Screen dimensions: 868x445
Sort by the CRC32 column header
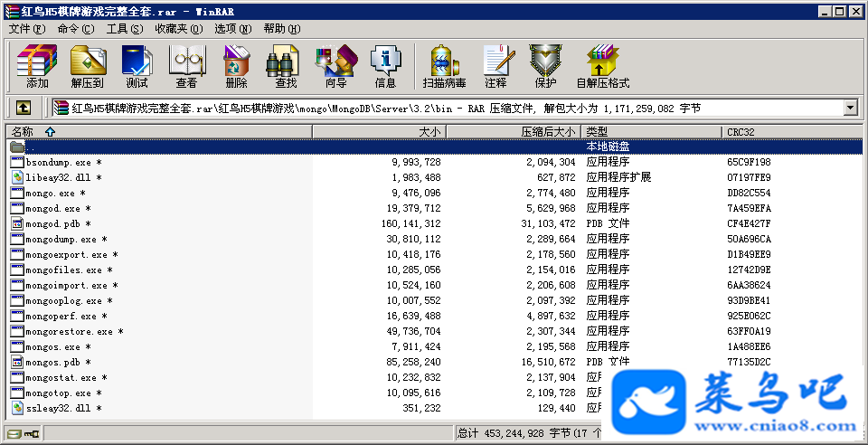coord(792,132)
